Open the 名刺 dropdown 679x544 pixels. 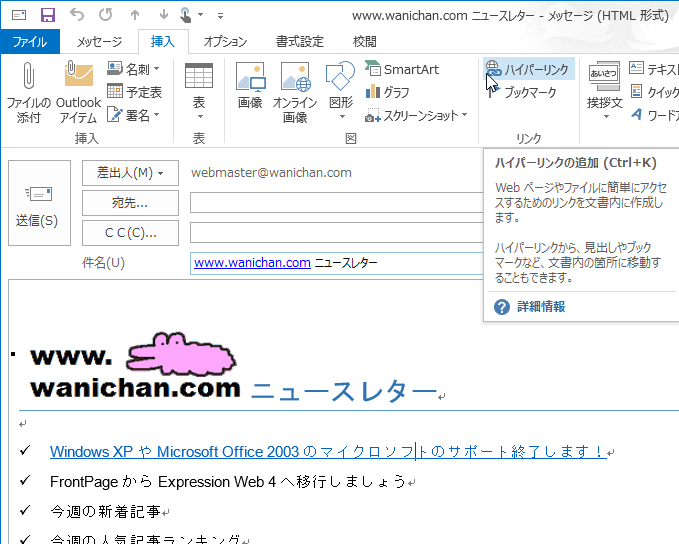point(134,68)
